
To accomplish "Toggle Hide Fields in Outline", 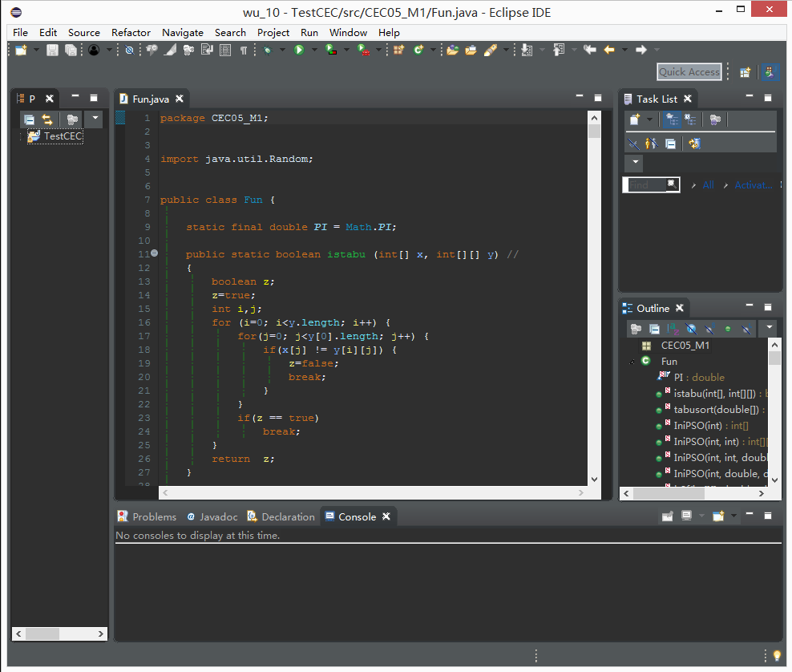I will (x=691, y=329).
